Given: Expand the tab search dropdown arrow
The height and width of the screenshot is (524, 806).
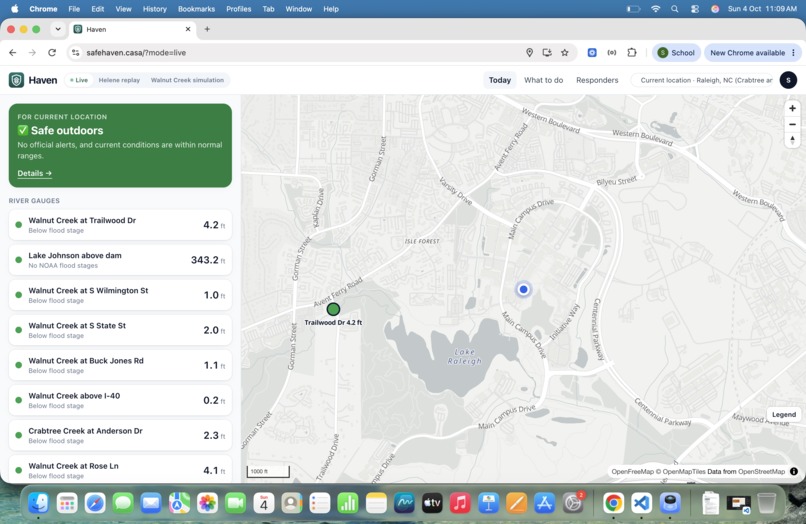Looking at the screenshot, I should pos(58,29).
